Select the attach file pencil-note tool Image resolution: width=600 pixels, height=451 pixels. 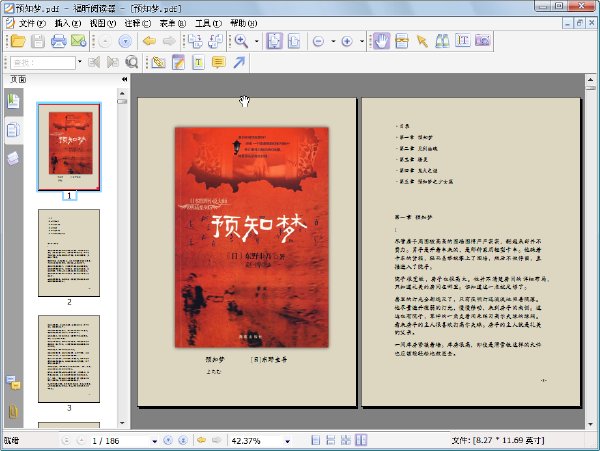tap(158, 62)
